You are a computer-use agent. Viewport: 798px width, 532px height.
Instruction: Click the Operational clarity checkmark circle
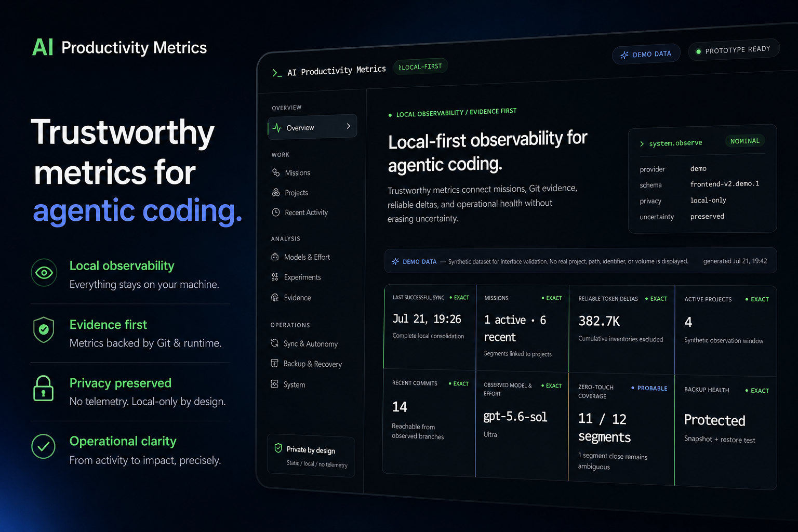tap(44, 446)
